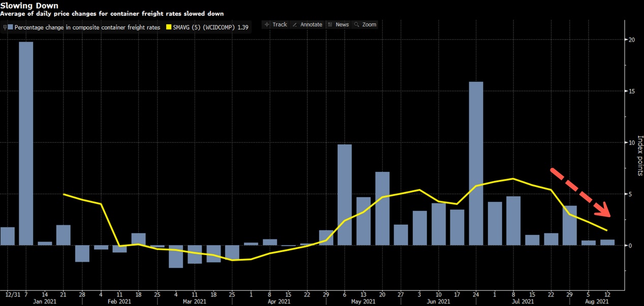Click the blue legend swatch for percentage change

[x=10, y=27]
